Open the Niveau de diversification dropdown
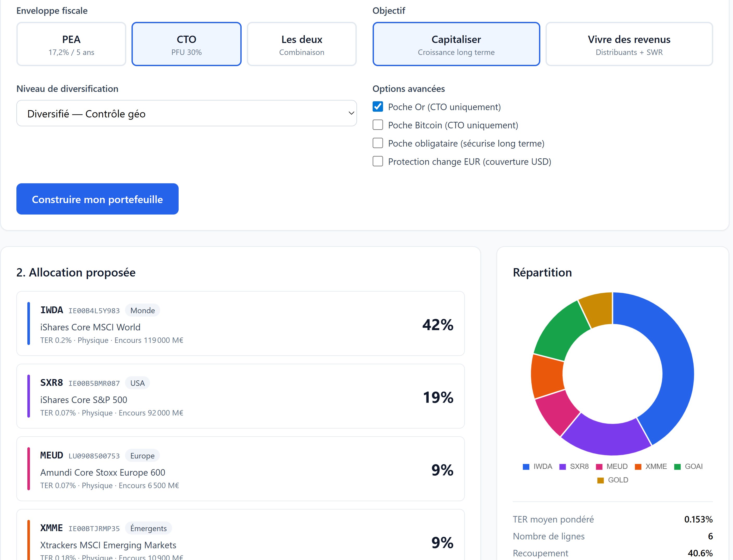The image size is (733, 560). tap(186, 113)
